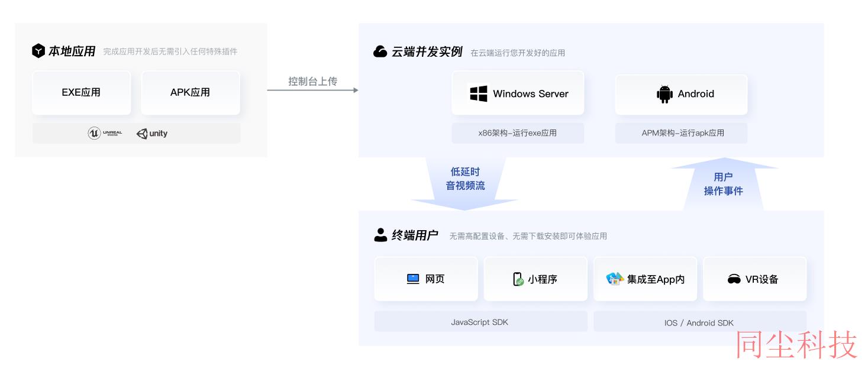This screenshot has width=868, height=368.
Task: Click the 在云端运行您开发好的应用 subtitle
Action: 518,53
